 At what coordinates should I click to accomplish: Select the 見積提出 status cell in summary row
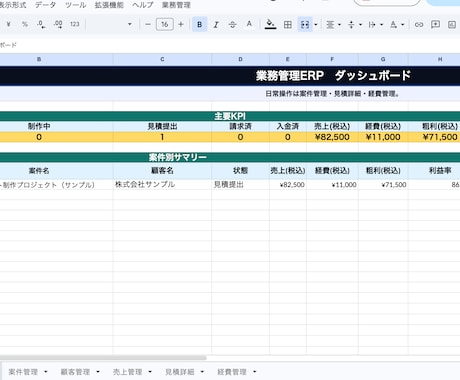240,184
